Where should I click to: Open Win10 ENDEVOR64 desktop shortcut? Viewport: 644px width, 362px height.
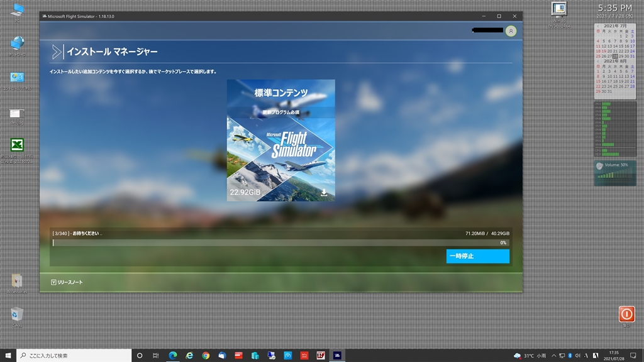[559, 15]
